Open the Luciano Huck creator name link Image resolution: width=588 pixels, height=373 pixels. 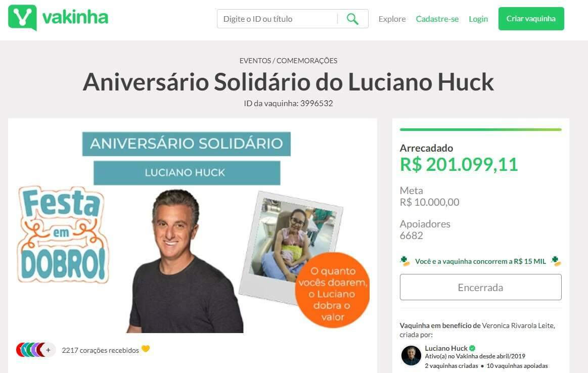coord(446,348)
